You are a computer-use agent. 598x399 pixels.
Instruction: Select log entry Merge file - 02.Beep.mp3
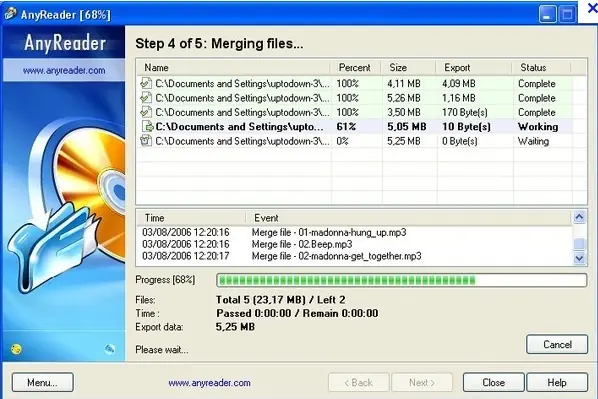tap(354, 244)
